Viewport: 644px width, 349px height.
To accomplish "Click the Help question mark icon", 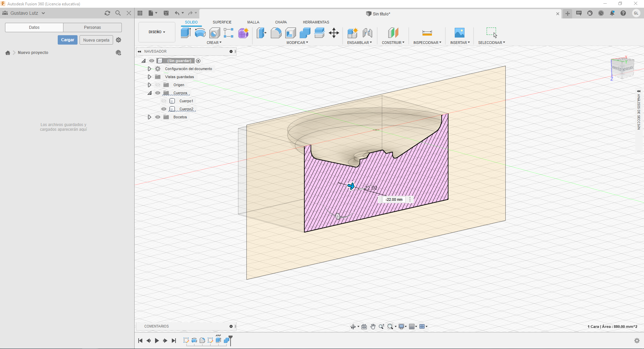I will tap(623, 13).
